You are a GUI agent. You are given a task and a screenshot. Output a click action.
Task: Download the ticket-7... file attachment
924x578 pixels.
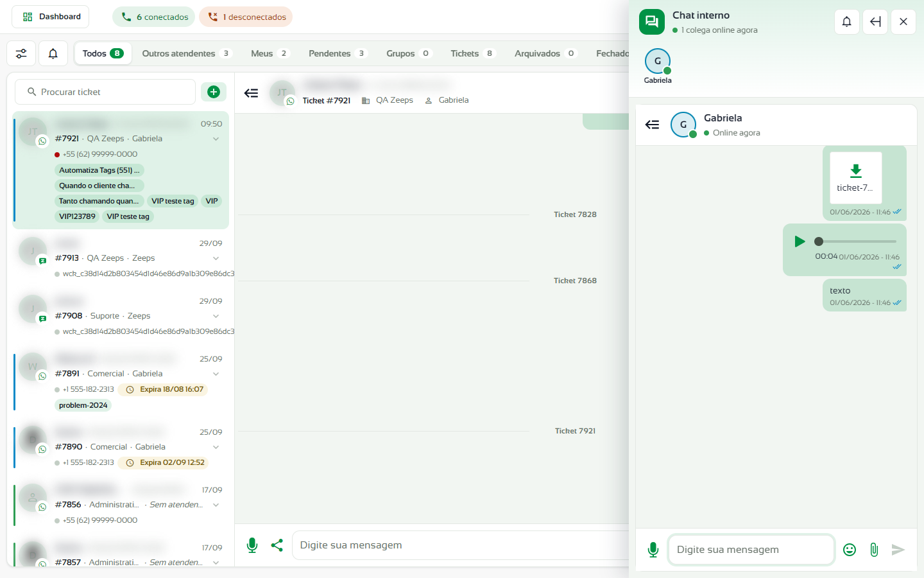coord(856,177)
